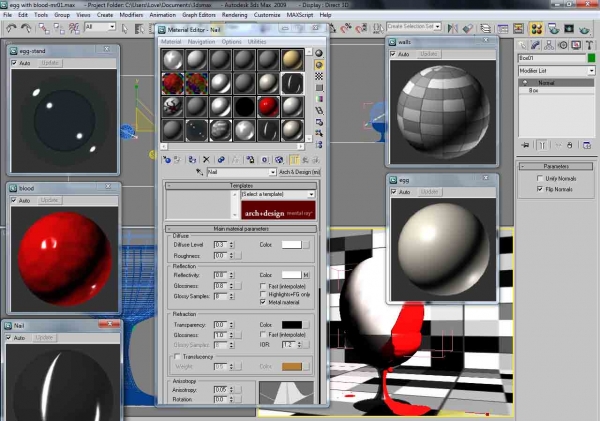600x421 pixels.
Task: Open the Rendering menu
Action: point(235,15)
